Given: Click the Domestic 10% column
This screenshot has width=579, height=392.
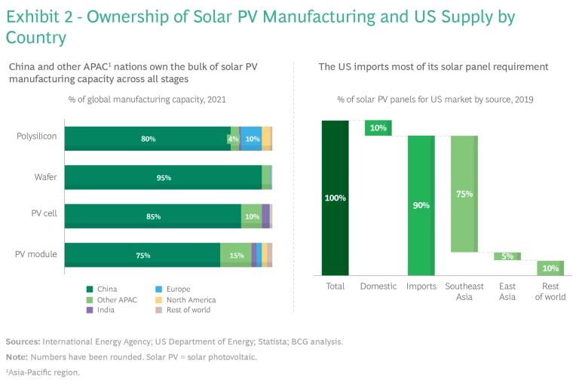Looking at the screenshot, I should coord(378,128).
